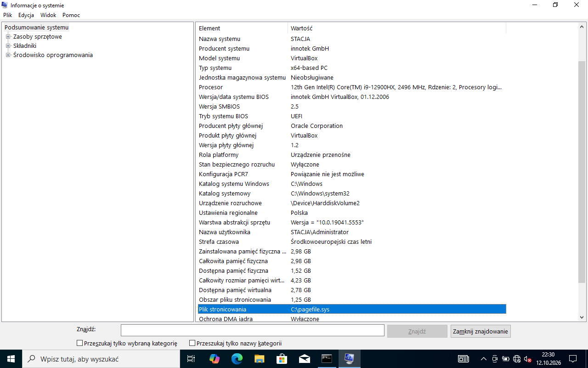Screen dimensions: 588x368
Task: Open the Mail app from the taskbar
Action: tap(304, 359)
